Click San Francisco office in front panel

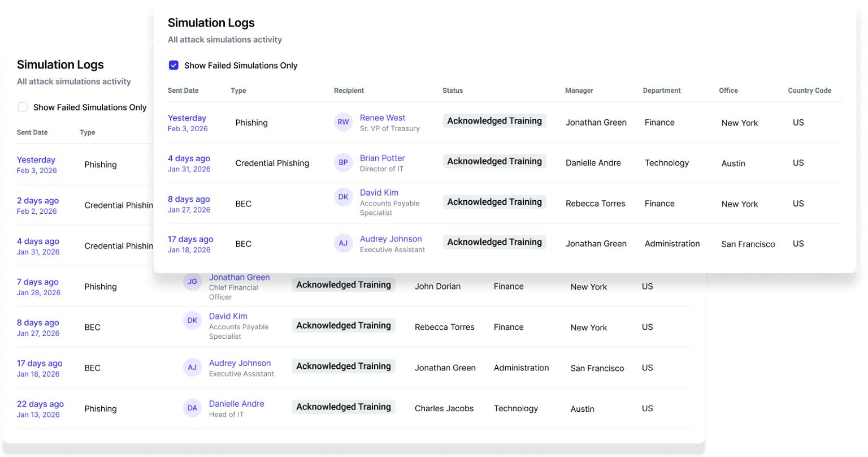pos(748,244)
